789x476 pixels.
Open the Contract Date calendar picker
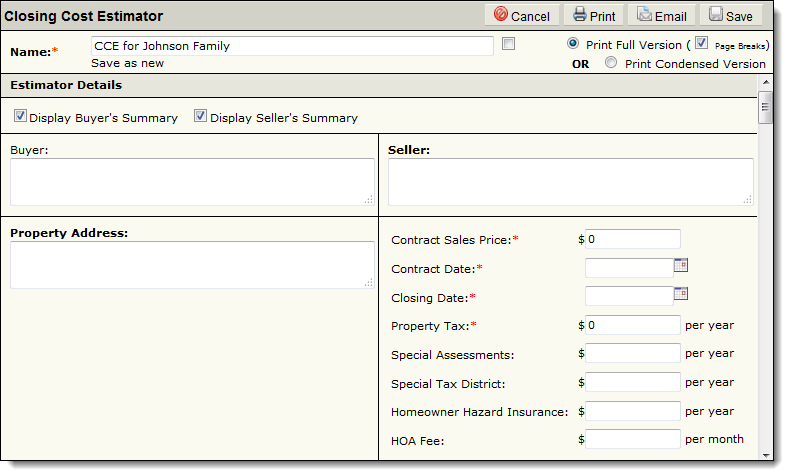(x=681, y=265)
